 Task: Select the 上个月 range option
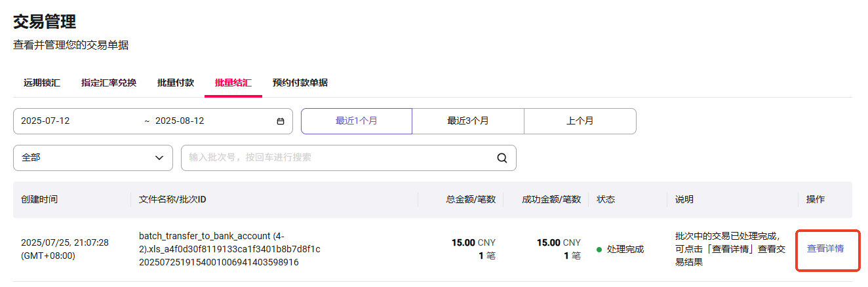580,121
